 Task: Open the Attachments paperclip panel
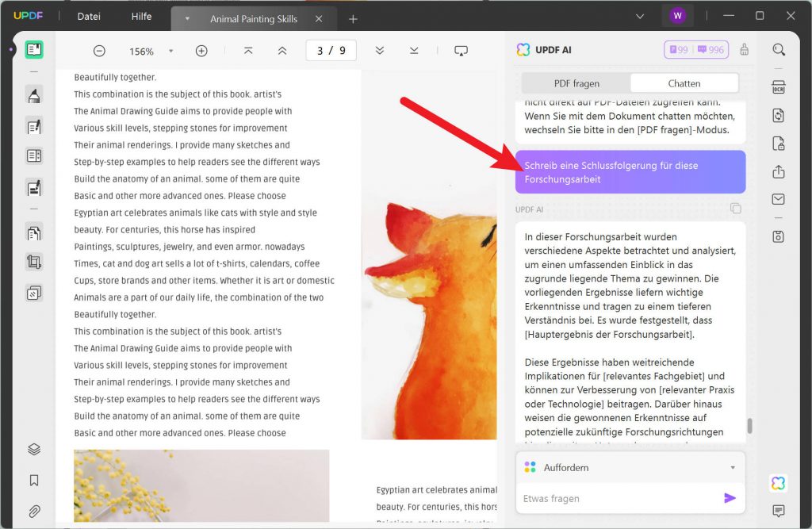click(34, 512)
